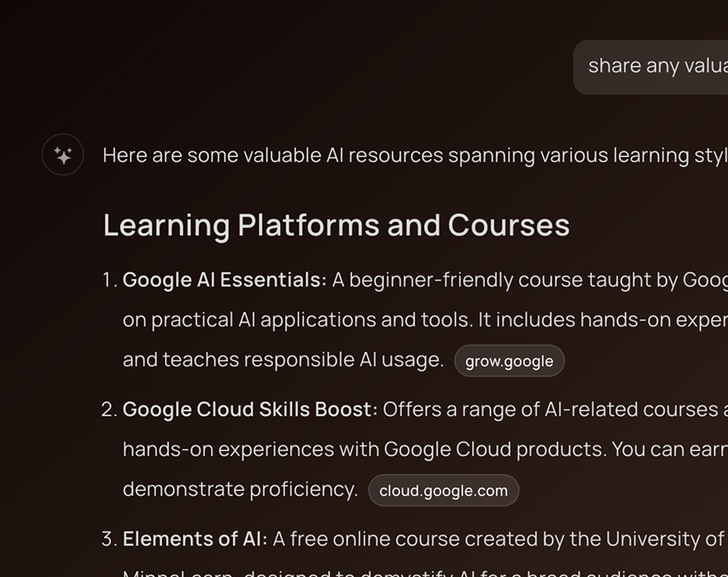Click the sparkle AI assistant avatar icon
The width and height of the screenshot is (728, 577).
(x=63, y=155)
